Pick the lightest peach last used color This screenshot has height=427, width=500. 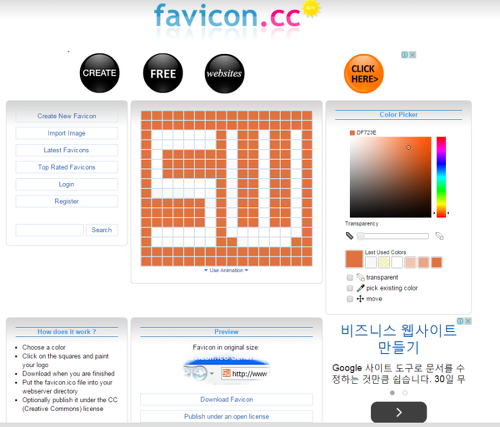(410, 262)
